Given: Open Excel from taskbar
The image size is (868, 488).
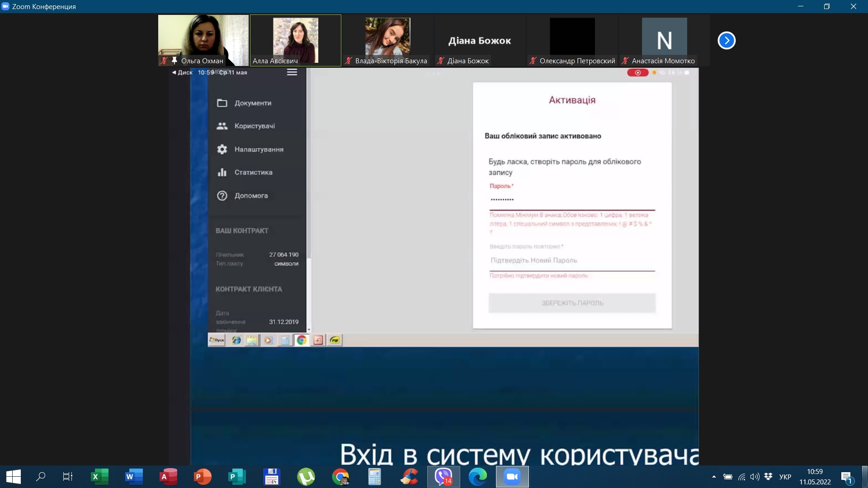Looking at the screenshot, I should pyautogui.click(x=99, y=477).
